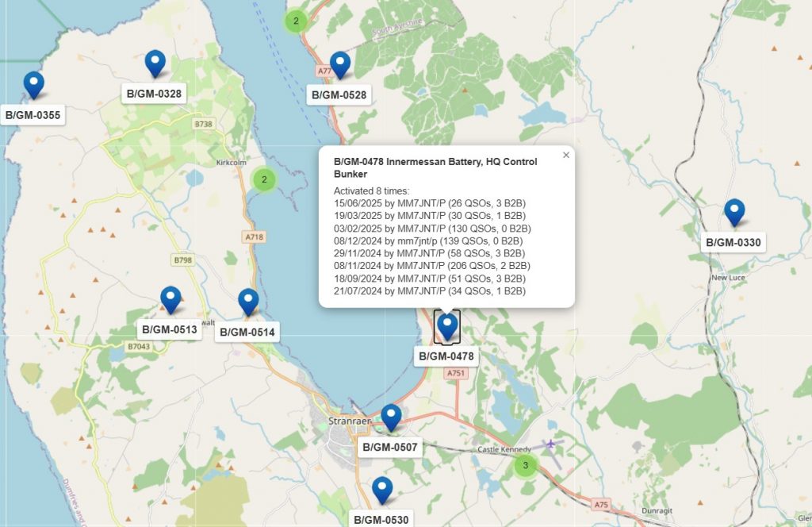Open the blue pin above B/GM-0330
This screenshot has height=527, width=812.
[x=734, y=212]
